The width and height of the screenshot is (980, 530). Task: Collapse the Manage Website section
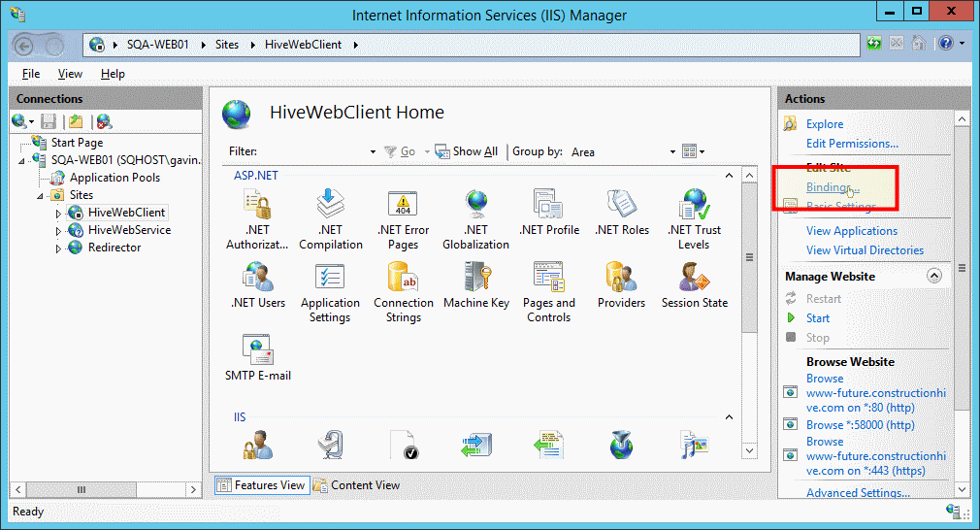coord(934,277)
